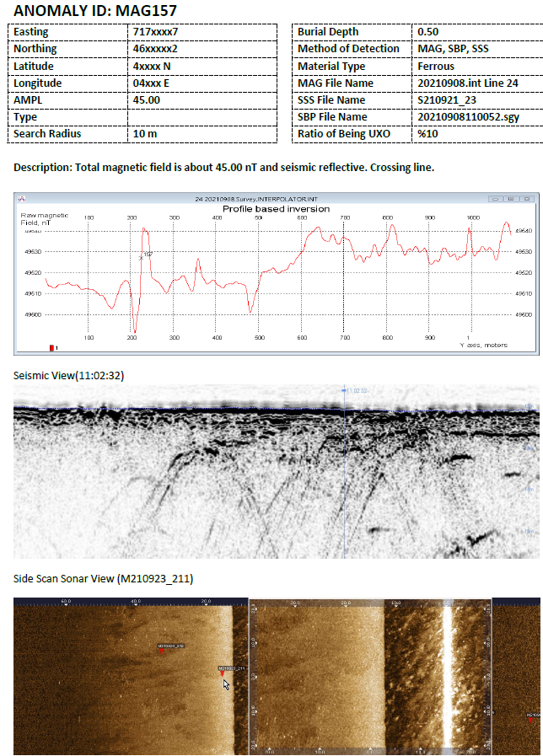Click the 'Burial Depth' label

coord(328,32)
